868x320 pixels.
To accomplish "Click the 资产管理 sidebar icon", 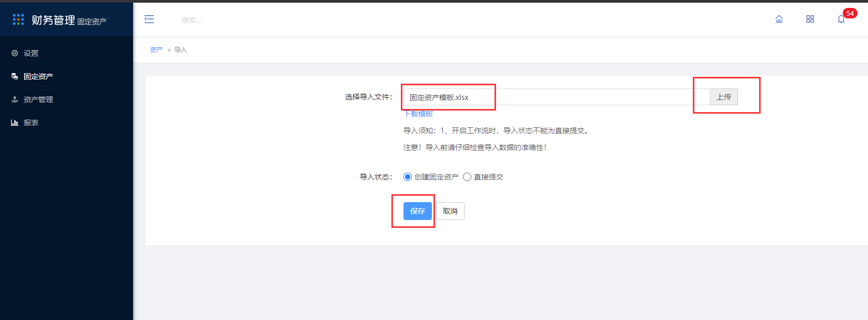I will tap(15, 99).
